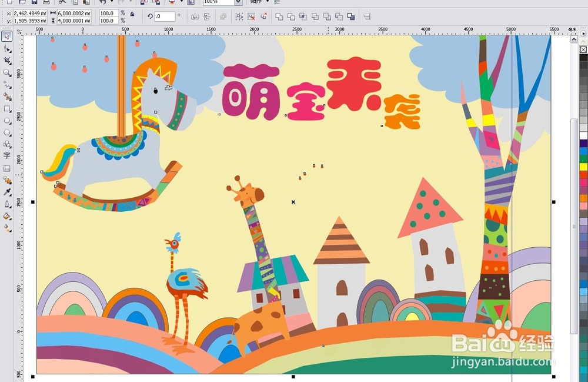Toggle vertical mirror on selected object
The height and width of the screenshot is (382, 588).
(x=206, y=16)
